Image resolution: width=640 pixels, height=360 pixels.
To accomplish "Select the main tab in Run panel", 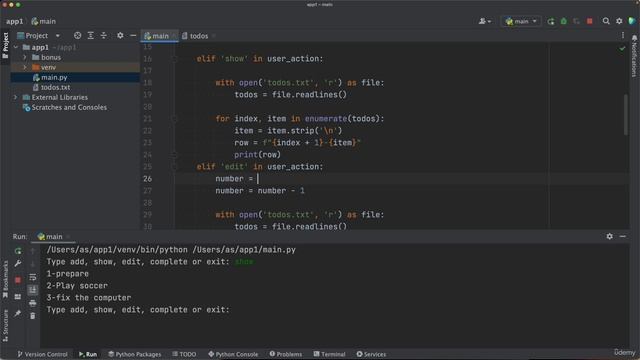I will (50, 236).
